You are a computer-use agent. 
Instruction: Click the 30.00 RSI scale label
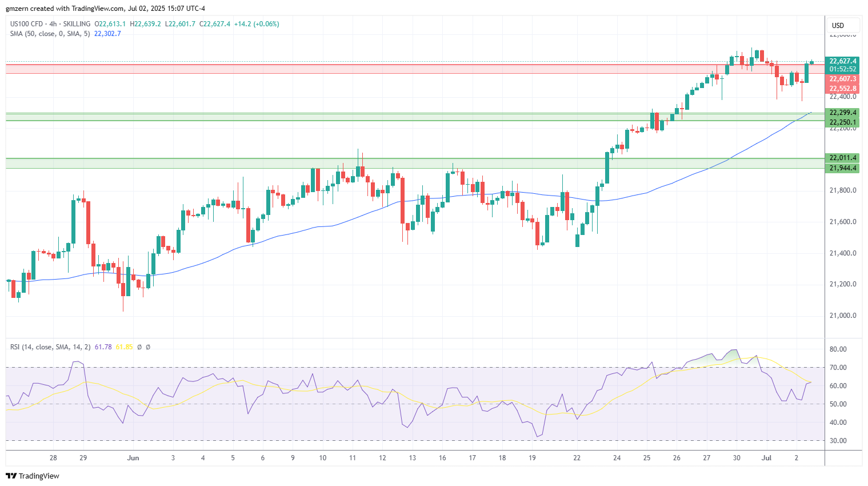click(838, 441)
